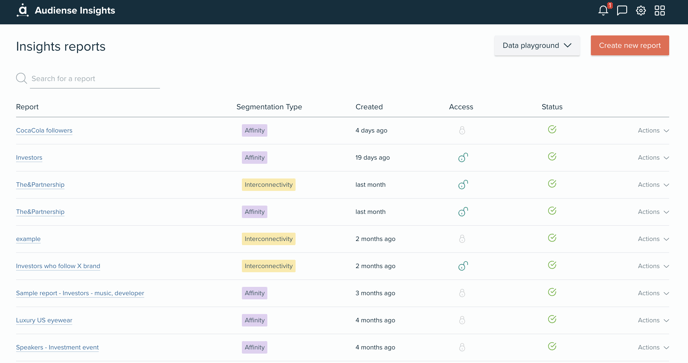This screenshot has width=688, height=363.
Task: Click access icon for The&Partnership Affinity report
Action: 463,212
